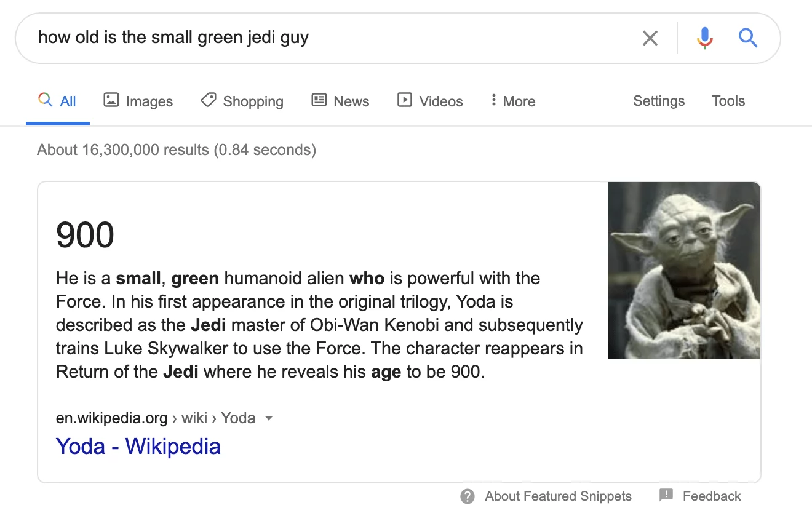The image size is (812, 529).
Task: Open the More search categories menu
Action: [x=512, y=101]
